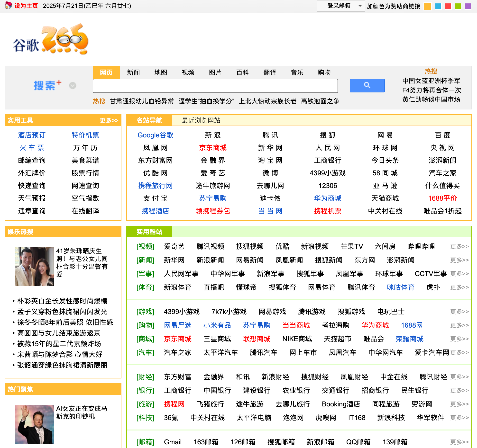Open the 登录邮箱 dropdown
Screen dimensions: 477x448
point(341,6)
